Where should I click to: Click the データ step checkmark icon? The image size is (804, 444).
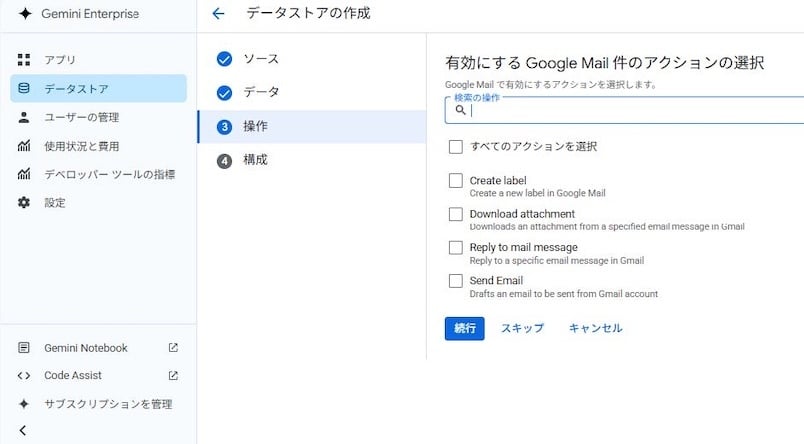[x=224, y=93]
